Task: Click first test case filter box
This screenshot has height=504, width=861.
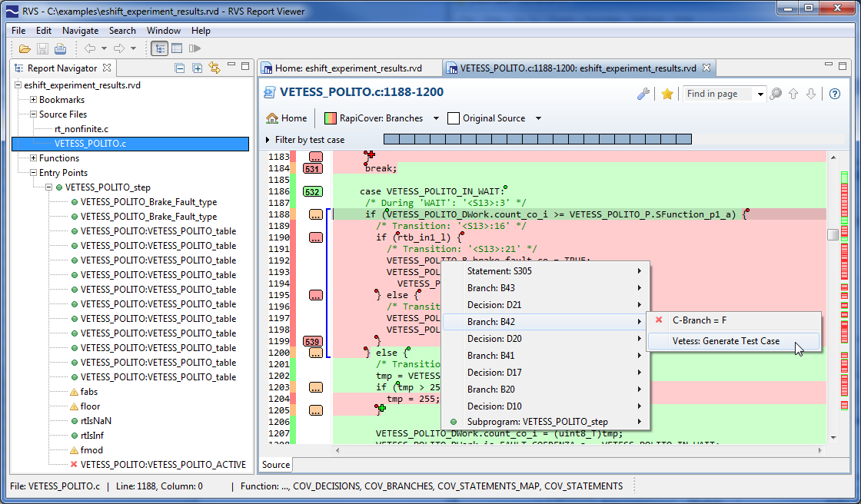Action: click(x=387, y=140)
